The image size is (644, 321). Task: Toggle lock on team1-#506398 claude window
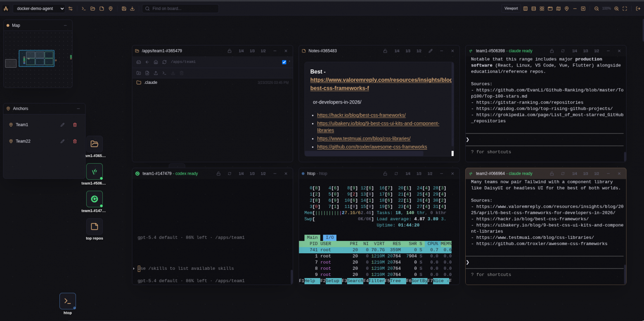coord(552,51)
